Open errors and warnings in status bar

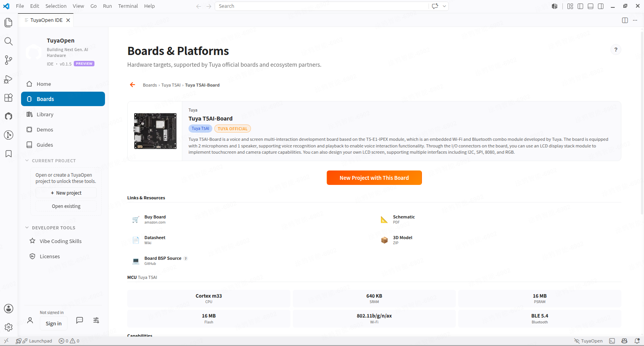pyautogui.click(x=69, y=341)
